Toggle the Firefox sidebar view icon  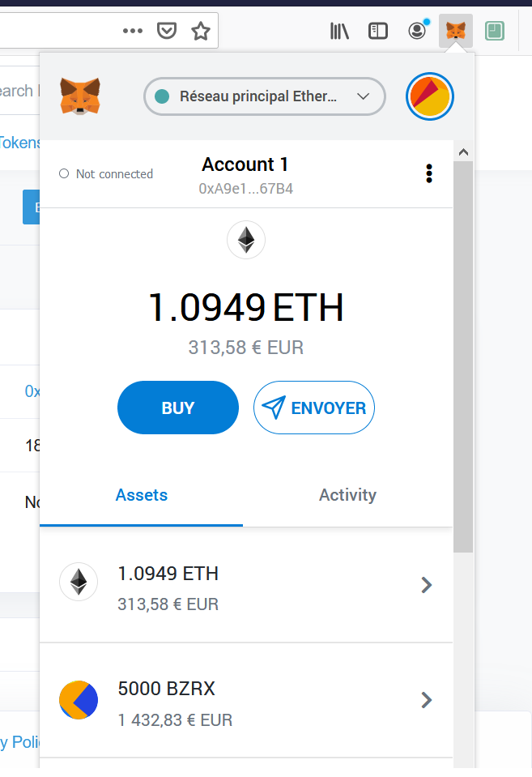pyautogui.click(x=378, y=32)
